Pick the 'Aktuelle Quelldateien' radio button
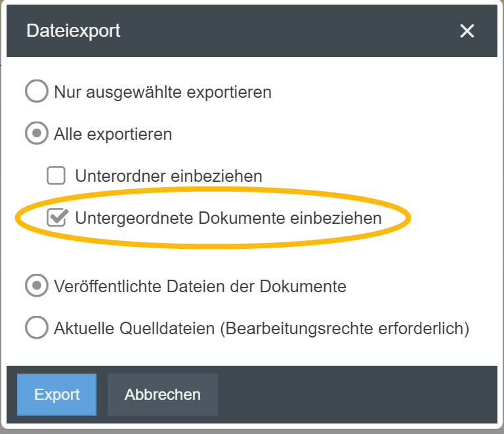504x434 pixels. point(36,328)
